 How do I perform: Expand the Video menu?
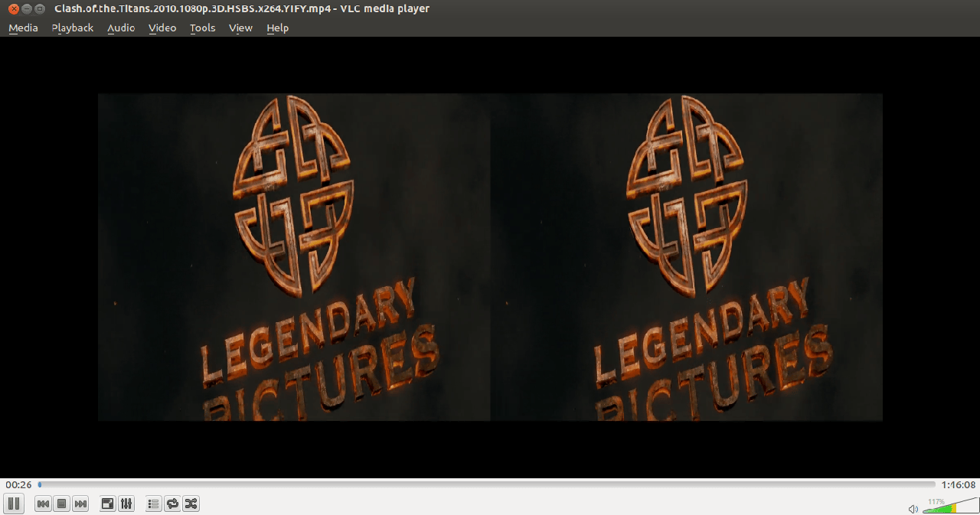click(162, 28)
